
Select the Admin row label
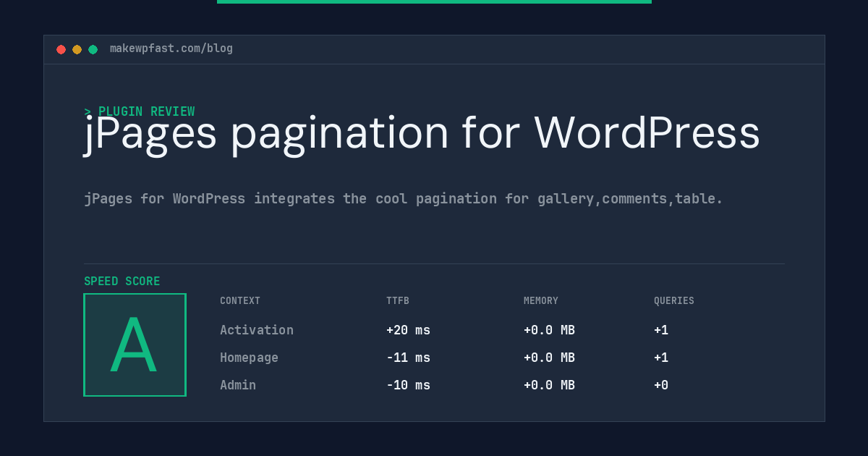click(x=238, y=385)
